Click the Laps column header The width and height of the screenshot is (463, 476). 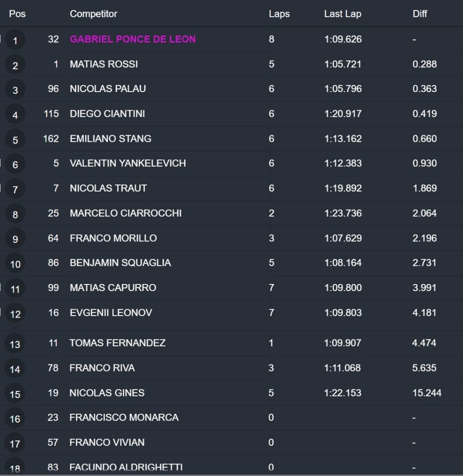(x=279, y=14)
